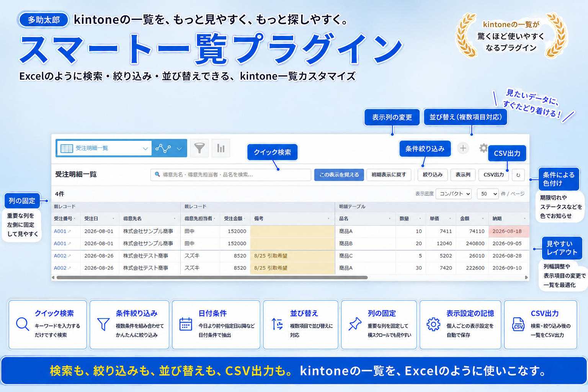Expand the chevron next to the graph icon
This screenshot has height=392, width=588.
179,149
